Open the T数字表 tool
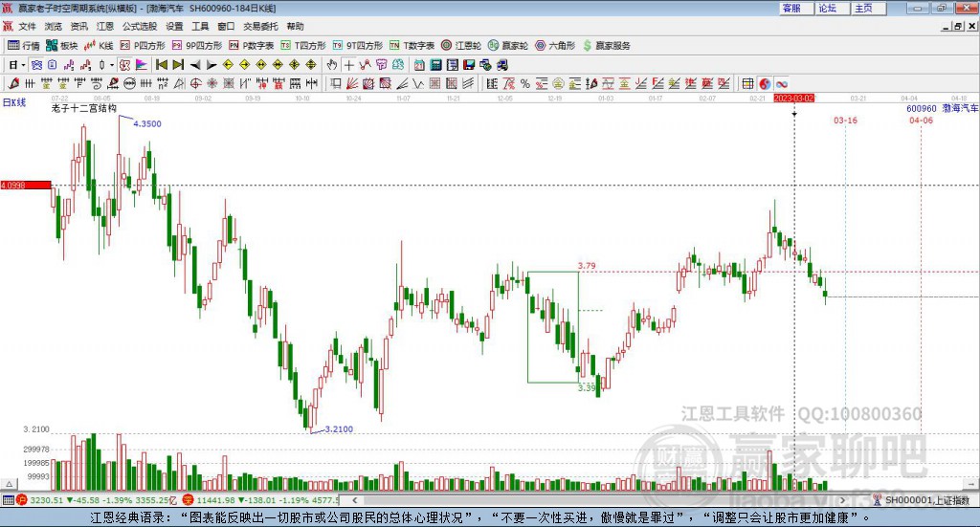Viewport: 980px width, 527px height. pos(412,46)
